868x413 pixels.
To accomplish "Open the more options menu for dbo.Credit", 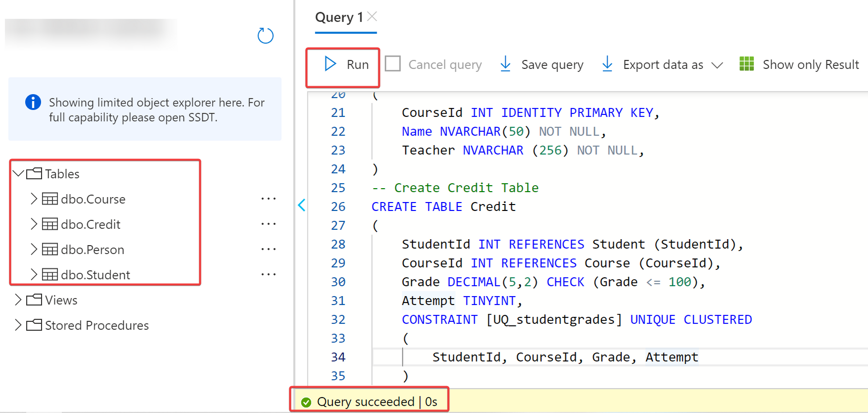I will [268, 224].
